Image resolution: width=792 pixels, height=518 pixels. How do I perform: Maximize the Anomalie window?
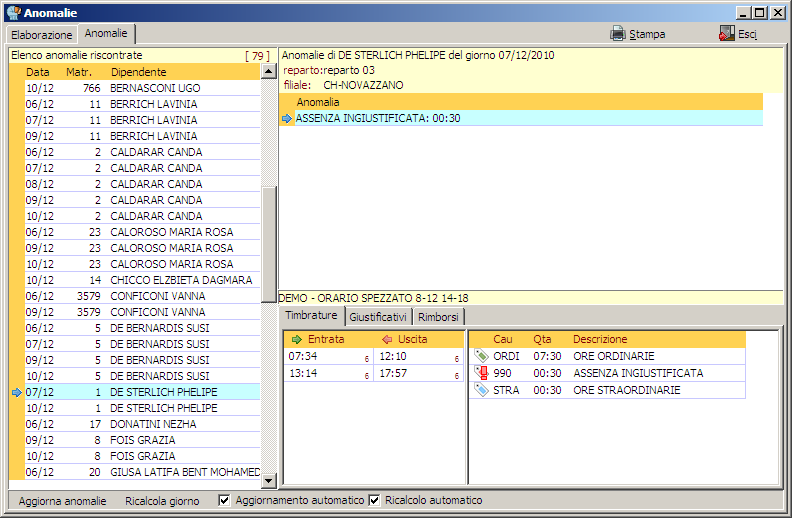(x=760, y=13)
